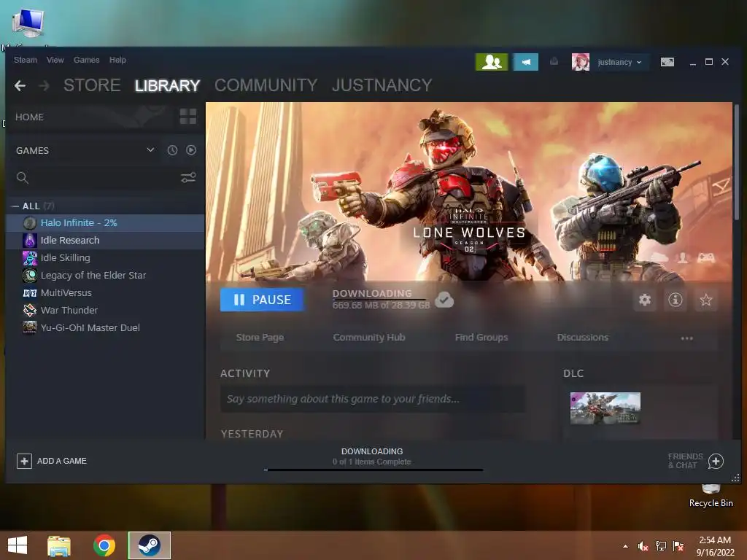Open downloads progress bar at bottom
This screenshot has width=747, height=560.
tap(373, 470)
